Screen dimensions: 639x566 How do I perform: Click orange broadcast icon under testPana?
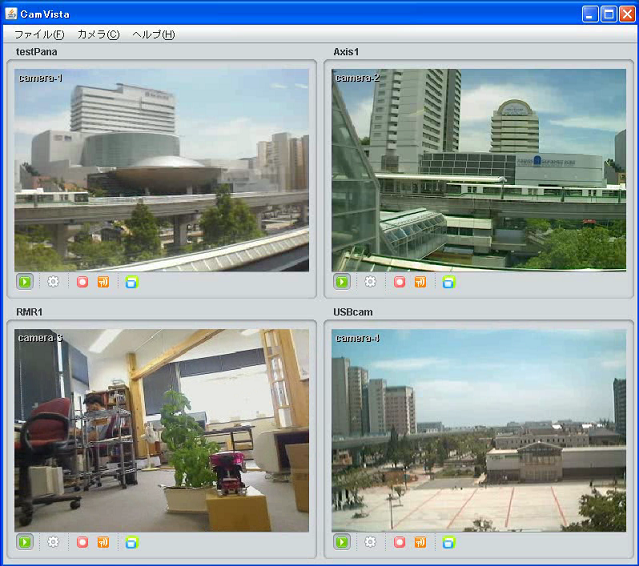103,282
